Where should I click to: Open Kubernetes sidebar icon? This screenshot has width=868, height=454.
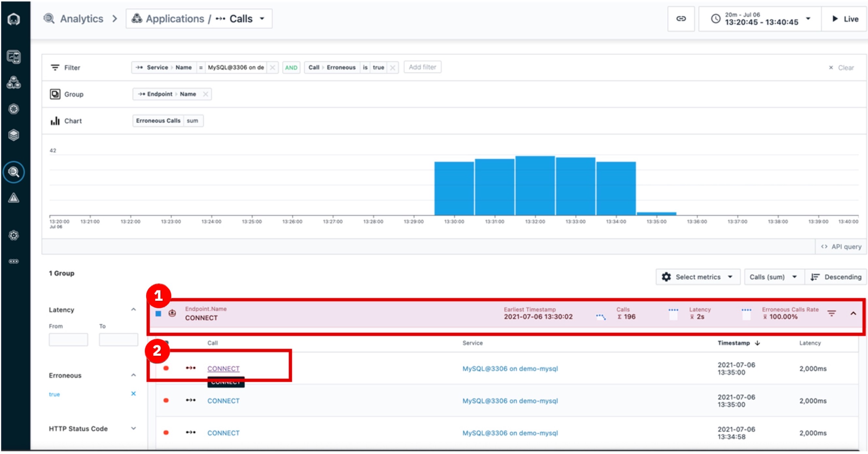[x=13, y=109]
